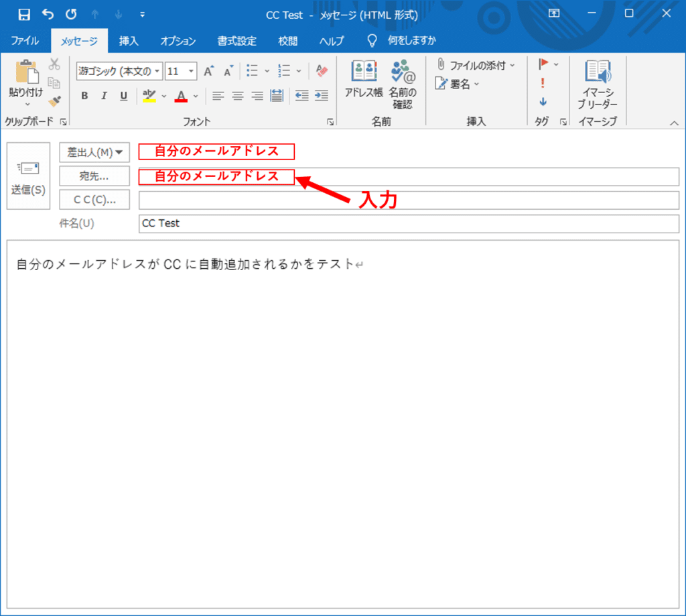Apply yellow text highlight color
Viewport: 686px width, 616px height.
(149, 95)
